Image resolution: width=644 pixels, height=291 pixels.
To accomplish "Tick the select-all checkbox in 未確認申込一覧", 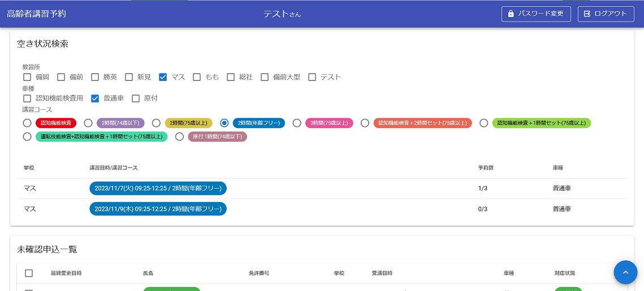I will [29, 273].
